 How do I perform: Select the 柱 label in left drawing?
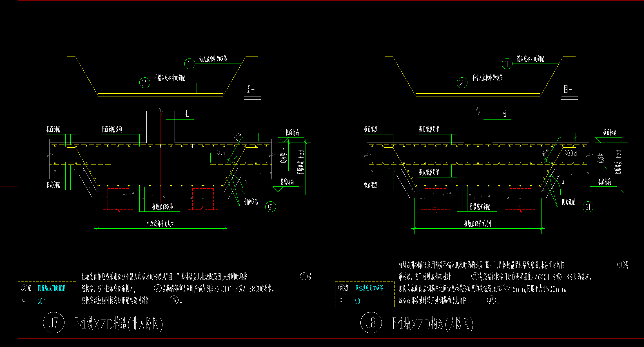coord(187,114)
